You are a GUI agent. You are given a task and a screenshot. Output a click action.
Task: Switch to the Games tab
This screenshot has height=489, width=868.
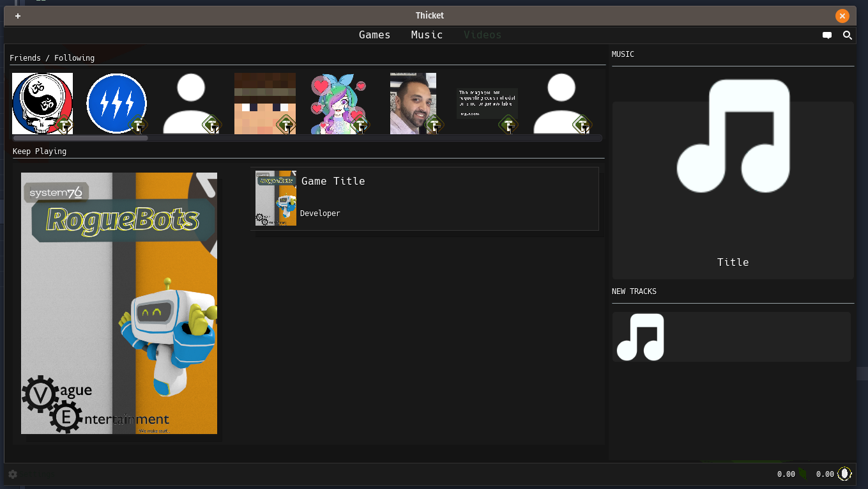coord(374,35)
